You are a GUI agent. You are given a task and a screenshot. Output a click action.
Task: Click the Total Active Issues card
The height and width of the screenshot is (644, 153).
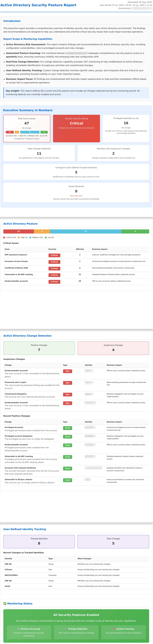pyautogui.click(x=27, y=128)
